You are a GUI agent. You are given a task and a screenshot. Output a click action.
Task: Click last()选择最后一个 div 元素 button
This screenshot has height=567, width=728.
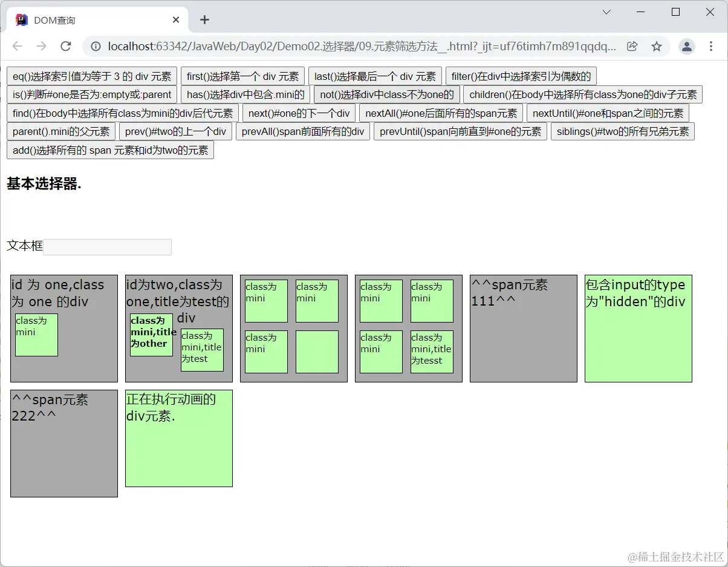tap(375, 76)
